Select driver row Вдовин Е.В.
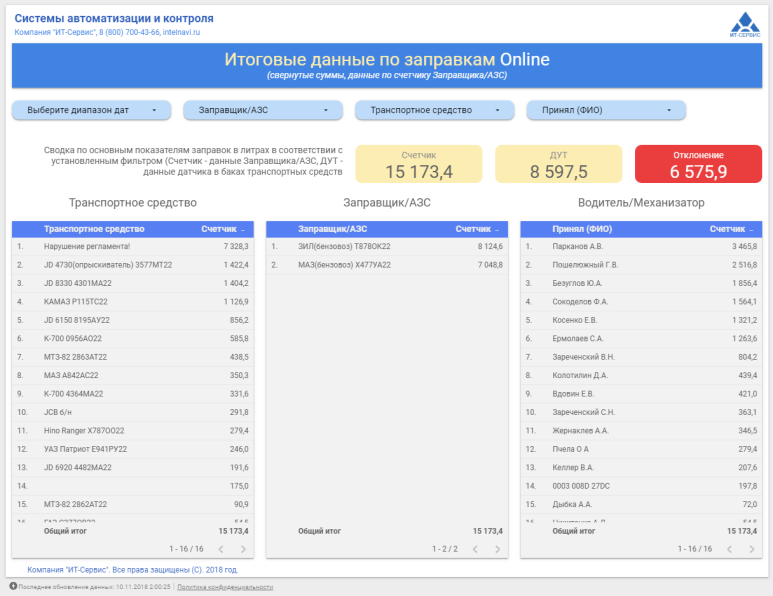This screenshot has height=596, width=773. pyautogui.click(x=641, y=394)
